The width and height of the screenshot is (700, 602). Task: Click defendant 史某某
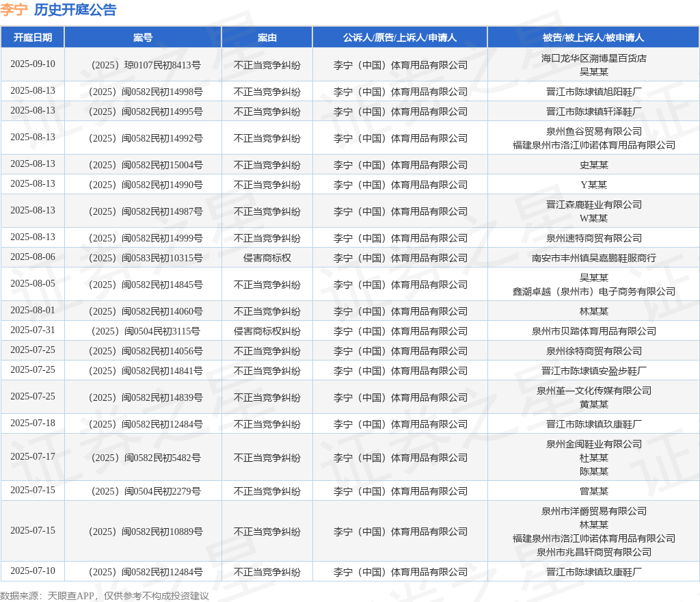(x=594, y=166)
